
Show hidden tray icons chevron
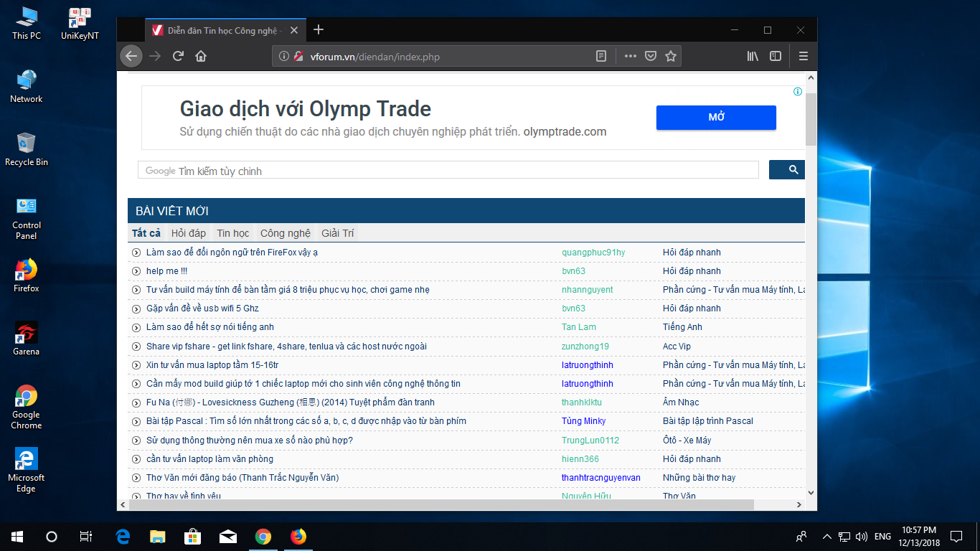pyautogui.click(x=826, y=536)
